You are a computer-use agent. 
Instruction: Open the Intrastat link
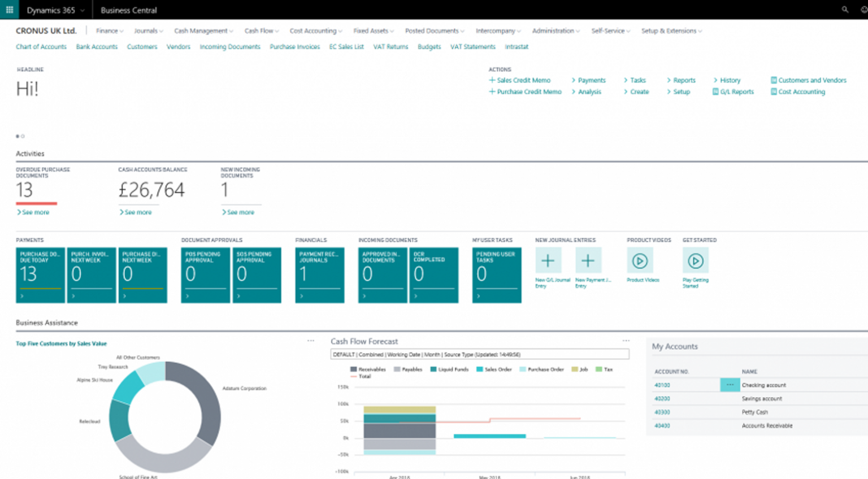click(517, 47)
